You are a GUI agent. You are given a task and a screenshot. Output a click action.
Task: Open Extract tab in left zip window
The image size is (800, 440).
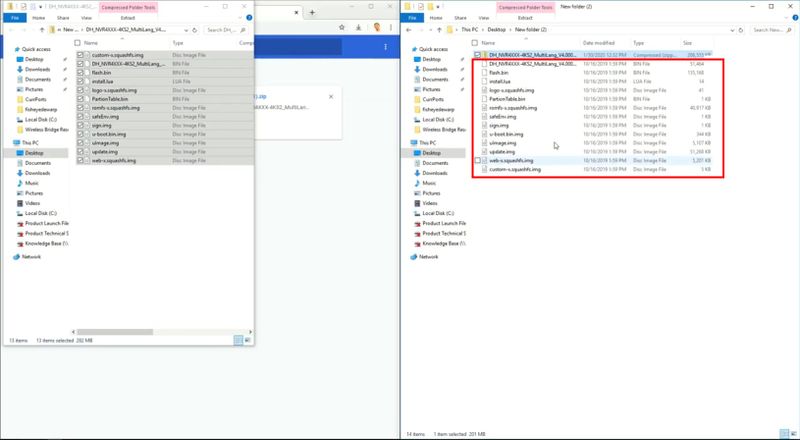pos(128,18)
